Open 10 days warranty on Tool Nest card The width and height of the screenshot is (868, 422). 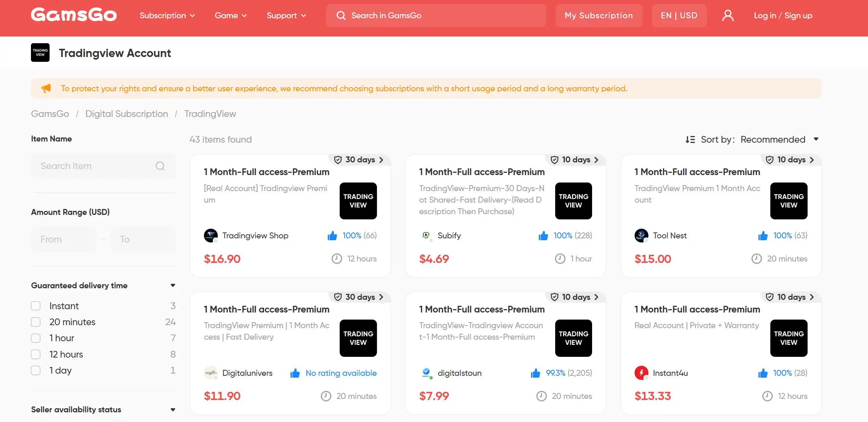coord(791,159)
